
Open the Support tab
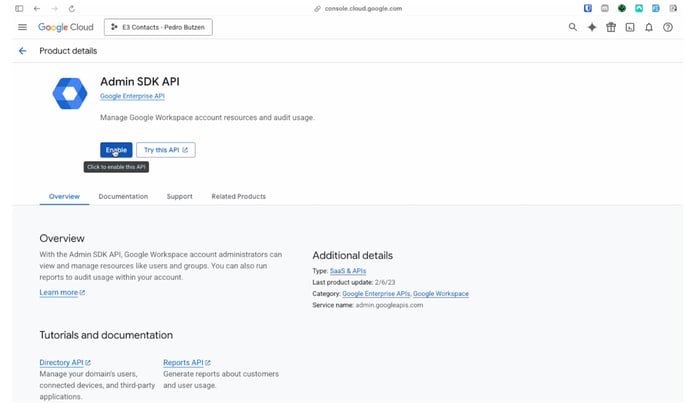click(x=179, y=196)
